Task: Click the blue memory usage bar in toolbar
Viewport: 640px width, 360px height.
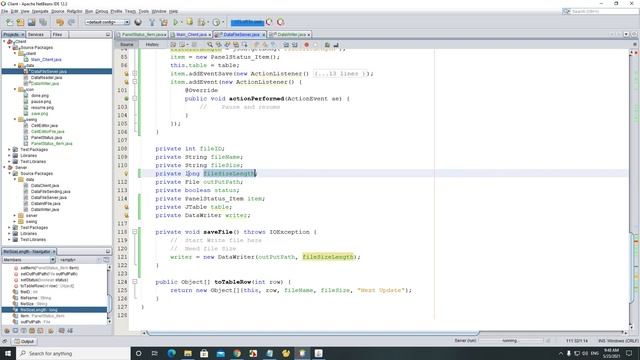Action: (247, 22)
